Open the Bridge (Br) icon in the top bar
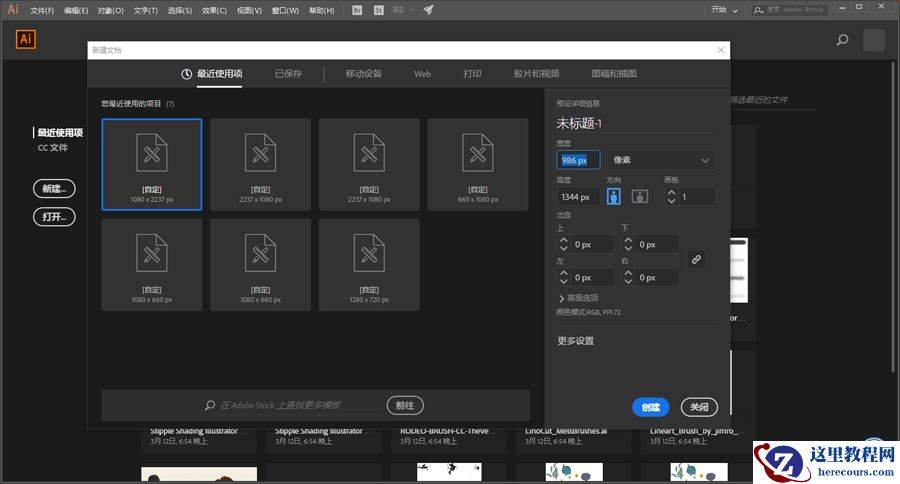Viewport: 900px width, 484px height. [357, 10]
